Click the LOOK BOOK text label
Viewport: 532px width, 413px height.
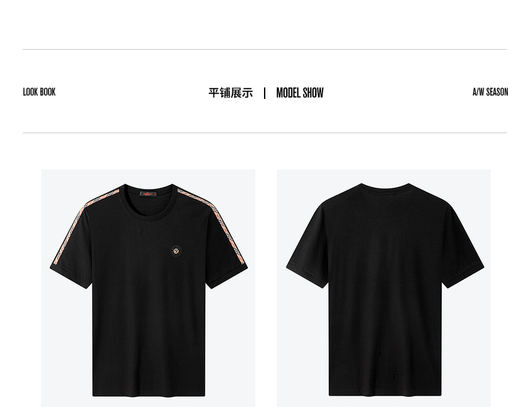click(x=39, y=92)
